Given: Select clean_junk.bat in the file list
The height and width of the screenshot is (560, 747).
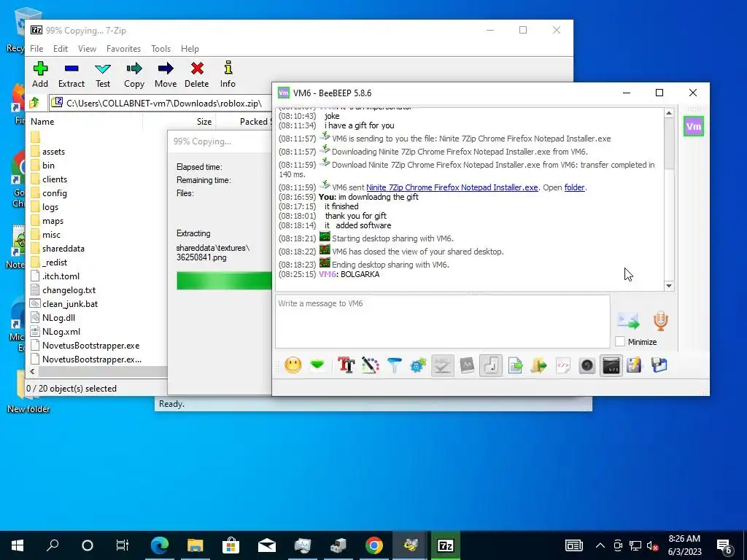Looking at the screenshot, I should coord(70,304).
